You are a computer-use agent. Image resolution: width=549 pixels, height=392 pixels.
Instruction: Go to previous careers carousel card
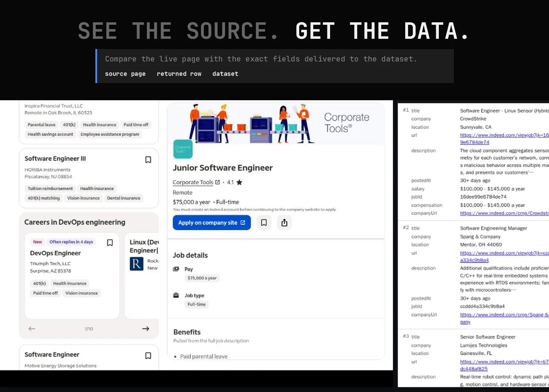tap(32, 328)
